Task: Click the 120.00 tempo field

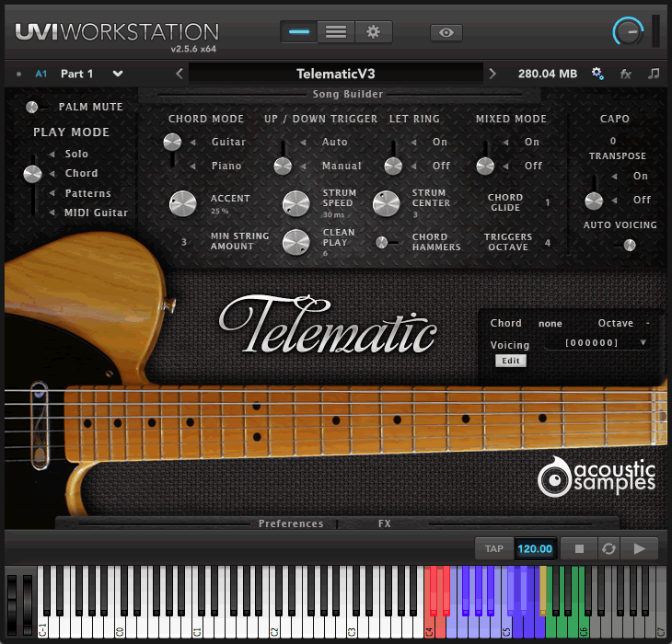Action: click(x=535, y=548)
